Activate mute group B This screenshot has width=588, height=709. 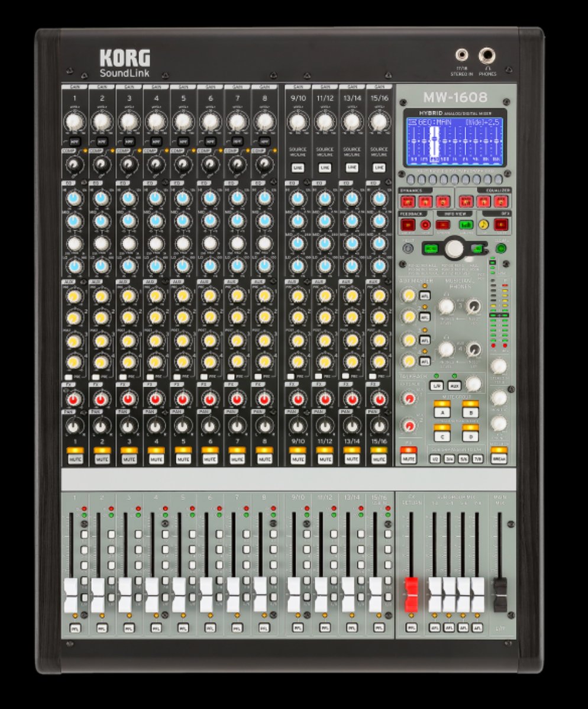point(470,412)
